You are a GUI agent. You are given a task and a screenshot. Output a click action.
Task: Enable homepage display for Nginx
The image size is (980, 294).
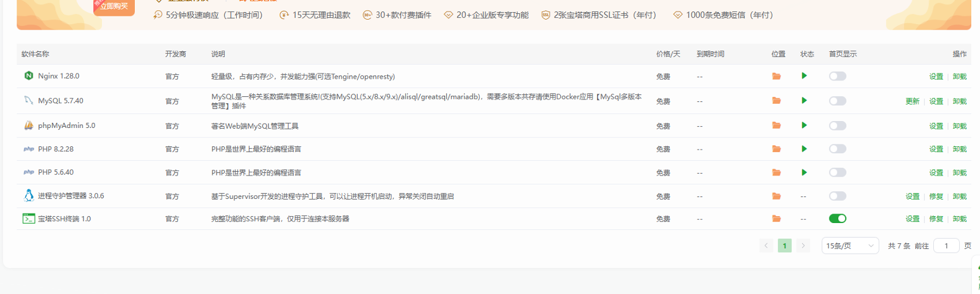coord(838,76)
